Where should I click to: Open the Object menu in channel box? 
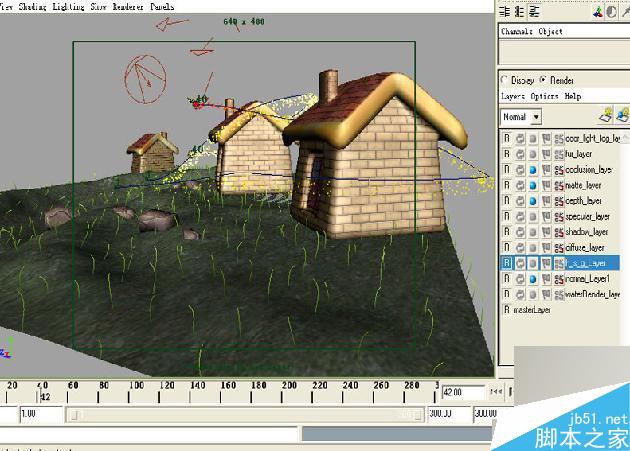click(550, 31)
